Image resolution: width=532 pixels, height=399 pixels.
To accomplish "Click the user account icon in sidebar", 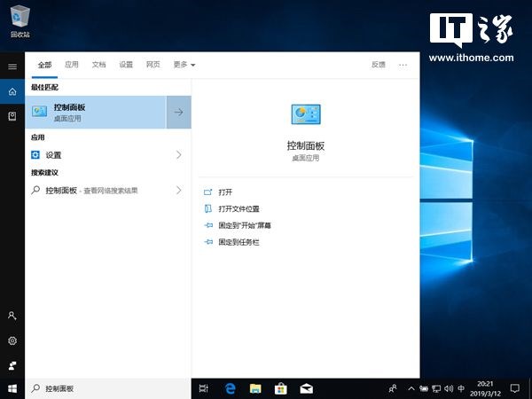I will pos(12,316).
